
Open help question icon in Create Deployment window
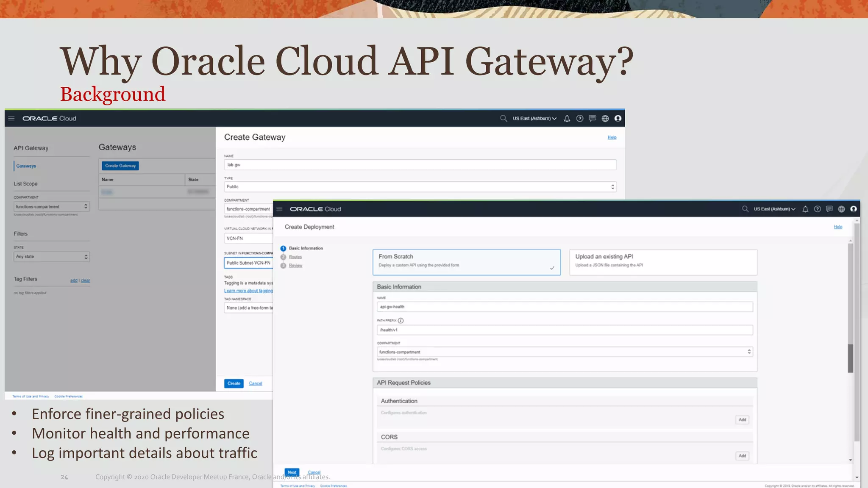coord(818,209)
